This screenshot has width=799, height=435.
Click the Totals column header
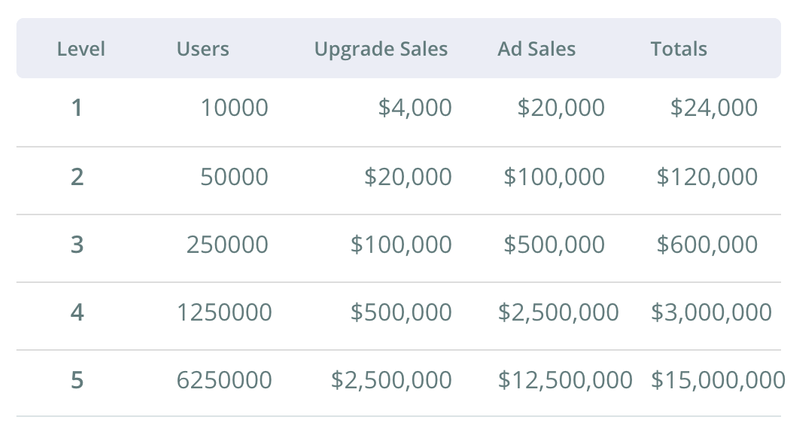click(x=679, y=49)
